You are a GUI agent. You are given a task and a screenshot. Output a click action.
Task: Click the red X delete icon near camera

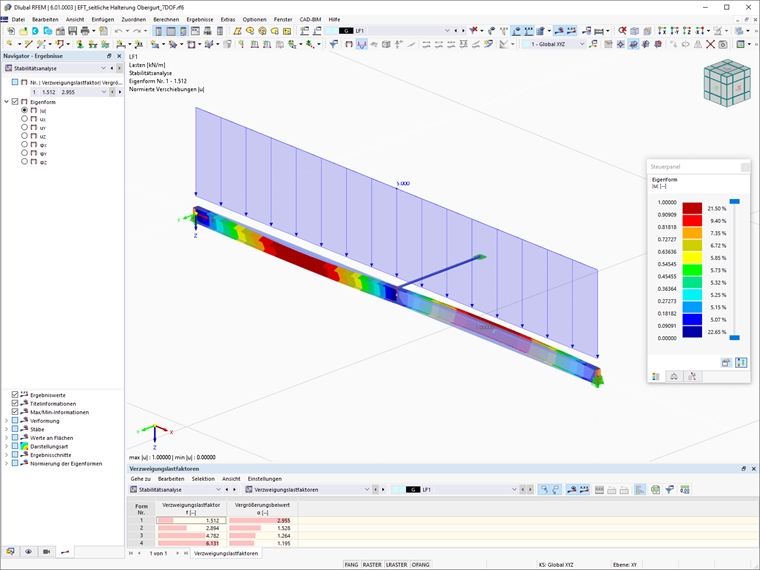point(710,44)
